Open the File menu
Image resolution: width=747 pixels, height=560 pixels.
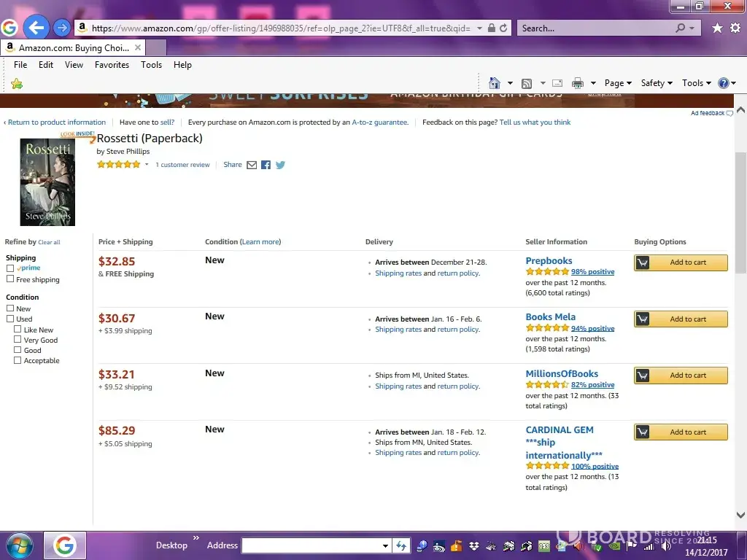pos(20,65)
